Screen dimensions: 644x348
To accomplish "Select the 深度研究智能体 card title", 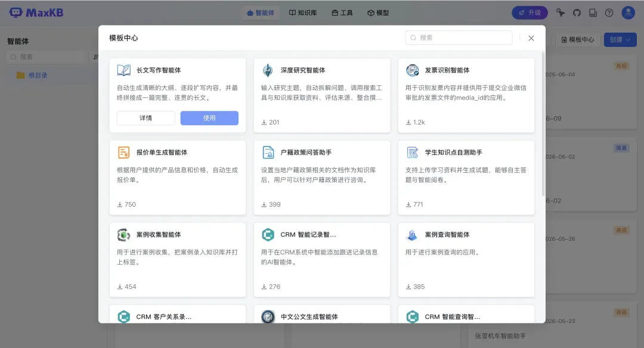I will pyautogui.click(x=303, y=70).
